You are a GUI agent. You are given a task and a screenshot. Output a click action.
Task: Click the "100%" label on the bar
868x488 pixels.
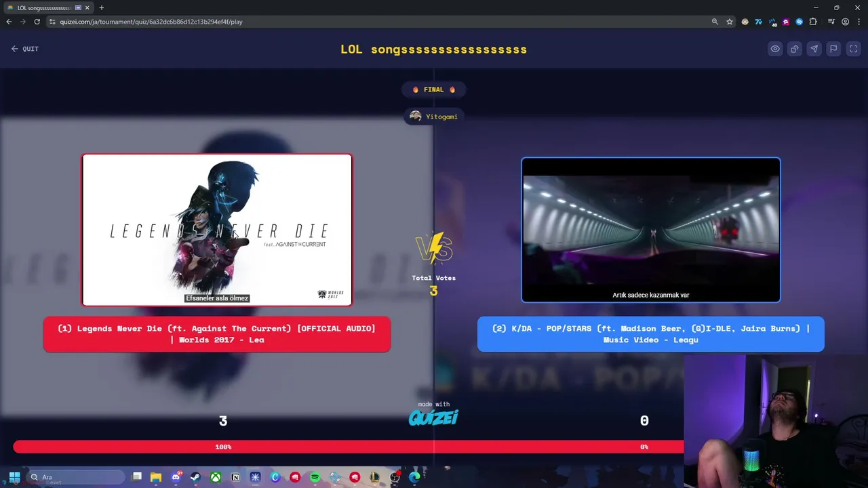pyautogui.click(x=223, y=447)
